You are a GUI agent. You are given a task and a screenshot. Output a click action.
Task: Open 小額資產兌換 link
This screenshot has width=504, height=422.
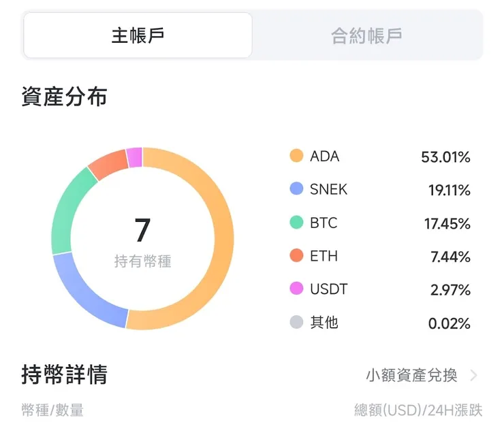point(411,375)
